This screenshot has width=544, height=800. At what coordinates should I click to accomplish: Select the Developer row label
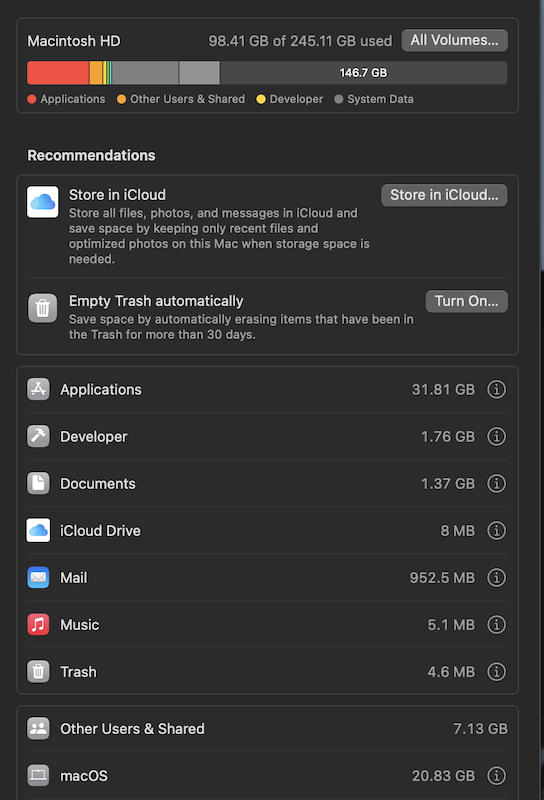click(93, 436)
